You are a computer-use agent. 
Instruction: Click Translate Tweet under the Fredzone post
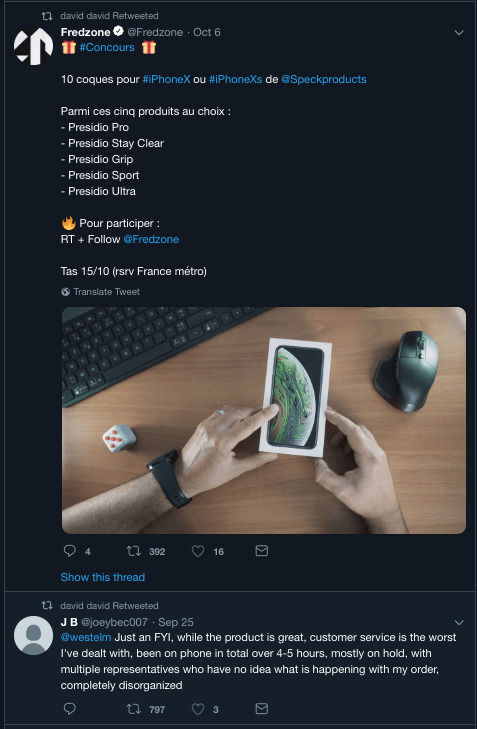click(x=100, y=292)
